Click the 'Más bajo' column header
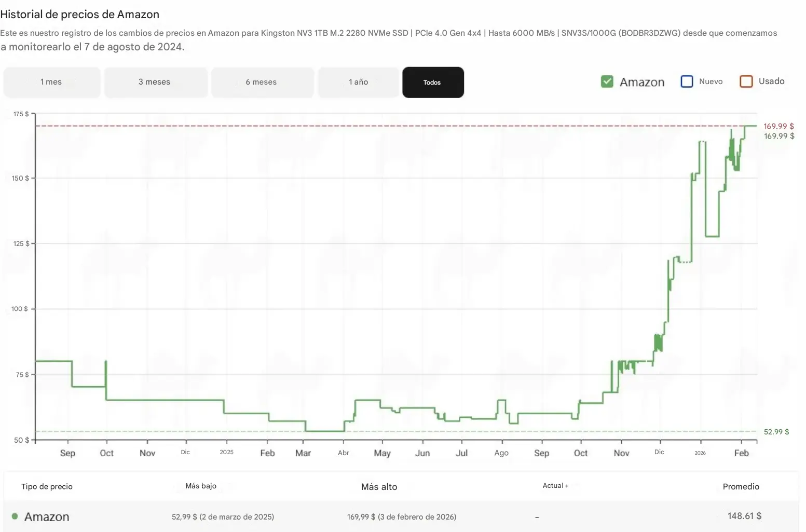Viewport: 806px width, 532px height. 201,486
